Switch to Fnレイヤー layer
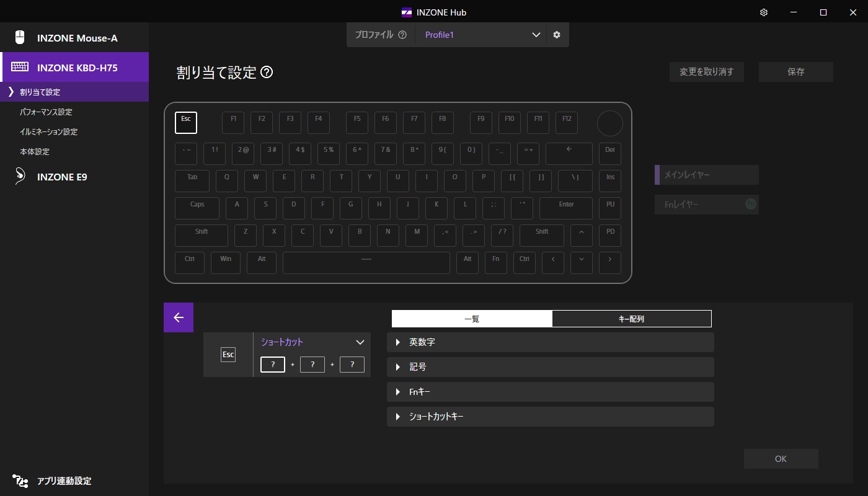Viewport: 868px width, 496px height. [707, 204]
